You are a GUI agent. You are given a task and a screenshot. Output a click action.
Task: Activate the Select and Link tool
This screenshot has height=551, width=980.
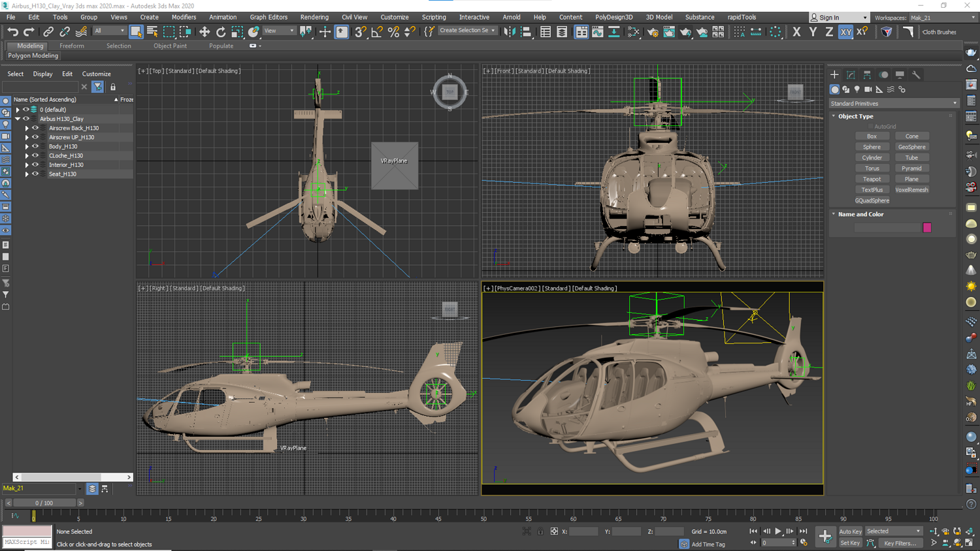(x=48, y=32)
